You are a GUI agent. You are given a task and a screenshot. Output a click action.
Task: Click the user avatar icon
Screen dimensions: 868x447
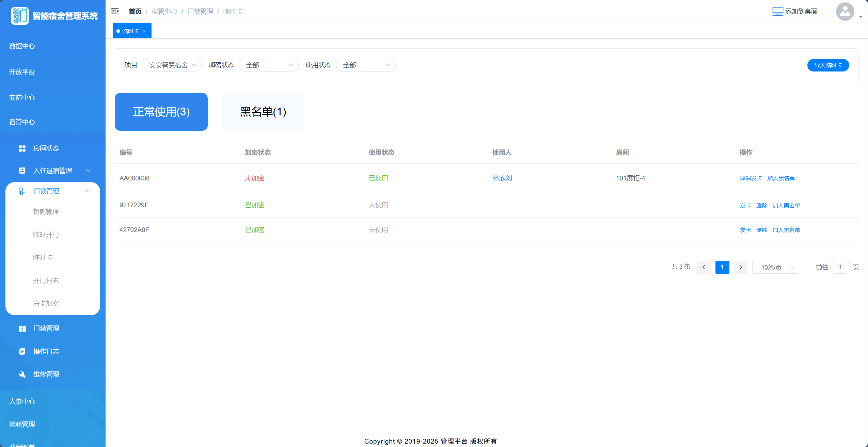tap(845, 12)
